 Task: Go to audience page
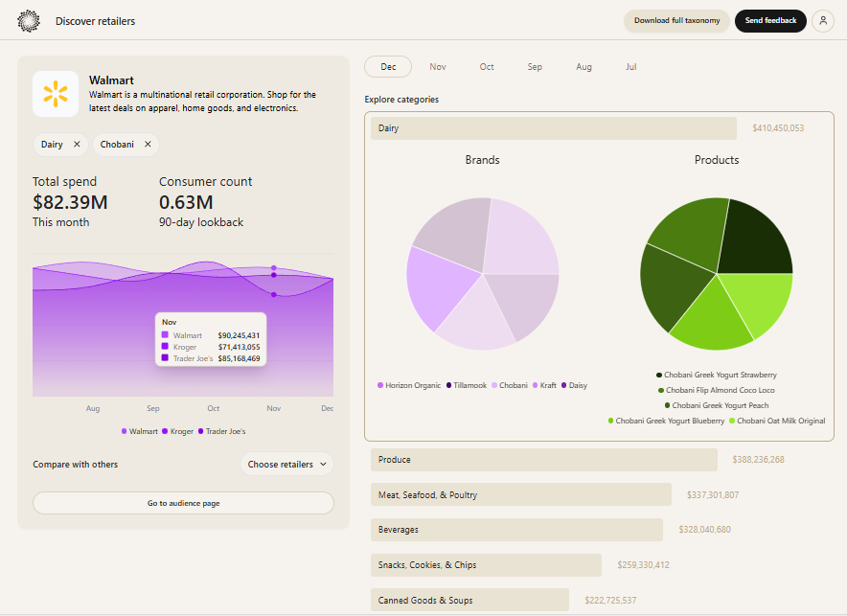click(x=183, y=503)
